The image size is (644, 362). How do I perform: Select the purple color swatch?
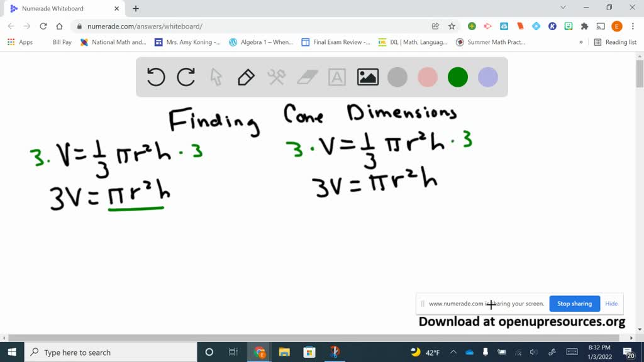pos(487,77)
